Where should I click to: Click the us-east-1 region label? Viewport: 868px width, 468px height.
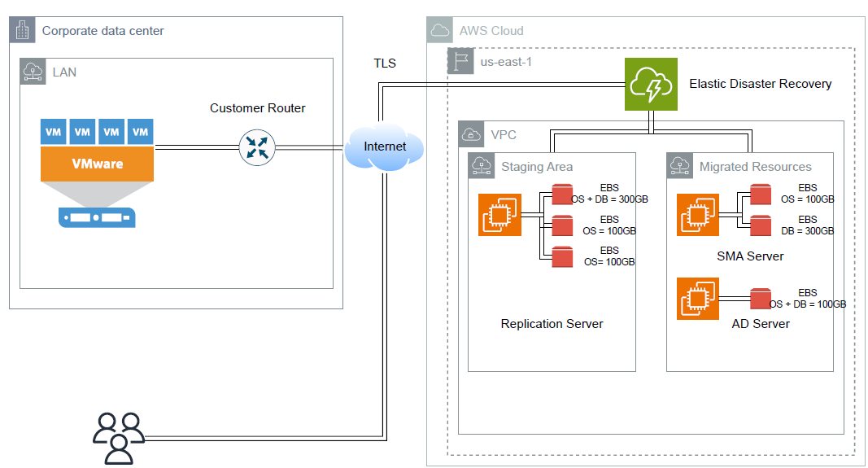[x=506, y=62]
